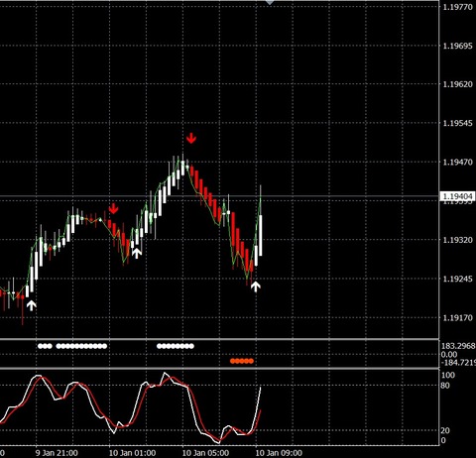Click the chart shift triangle at top edge

[x=270, y=2]
